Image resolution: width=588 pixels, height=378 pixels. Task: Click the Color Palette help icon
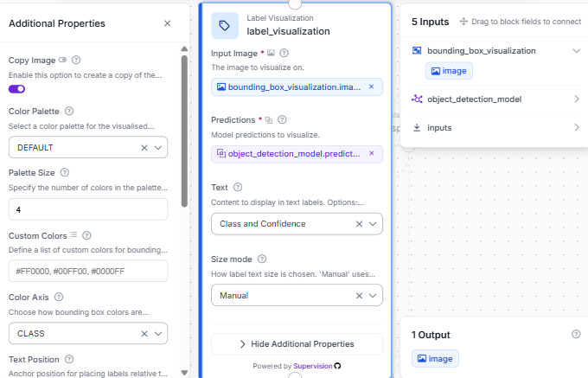tap(69, 111)
